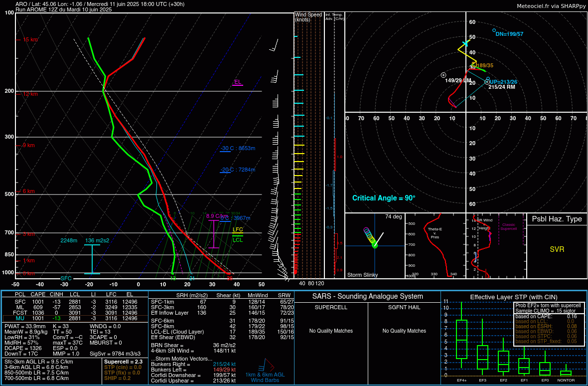Click 'No Quality Matches' under SUPERCELL

tap(331, 331)
